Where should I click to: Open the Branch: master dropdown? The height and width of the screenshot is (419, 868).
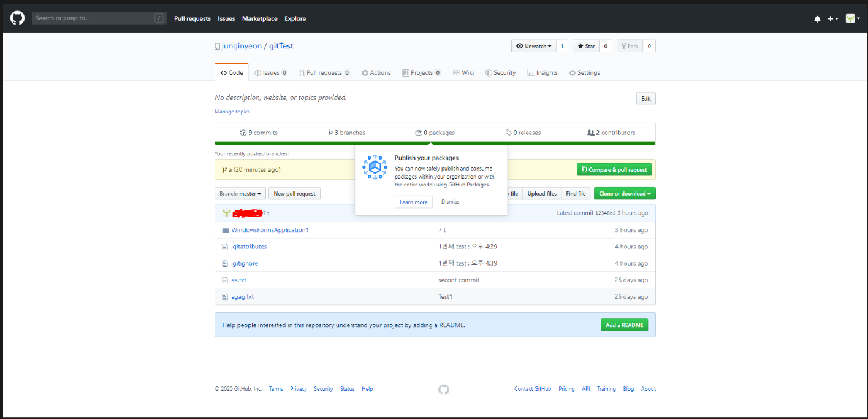point(240,194)
